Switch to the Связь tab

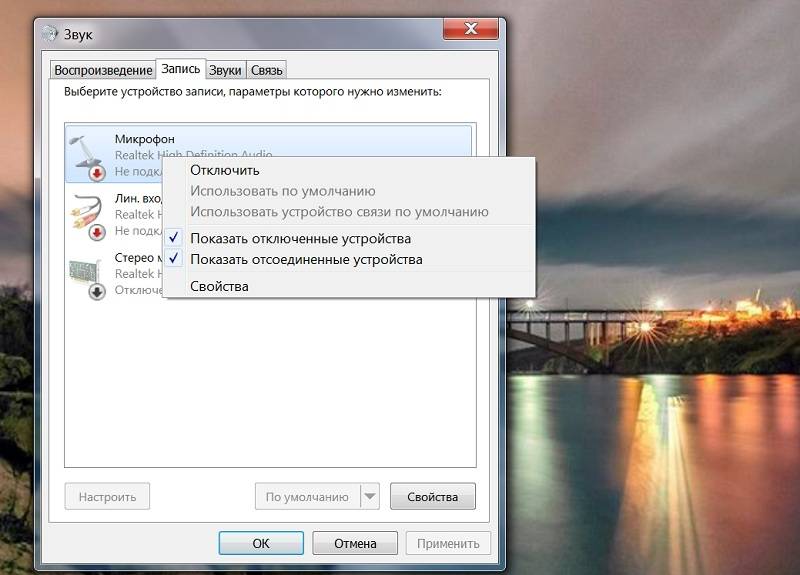[267, 70]
